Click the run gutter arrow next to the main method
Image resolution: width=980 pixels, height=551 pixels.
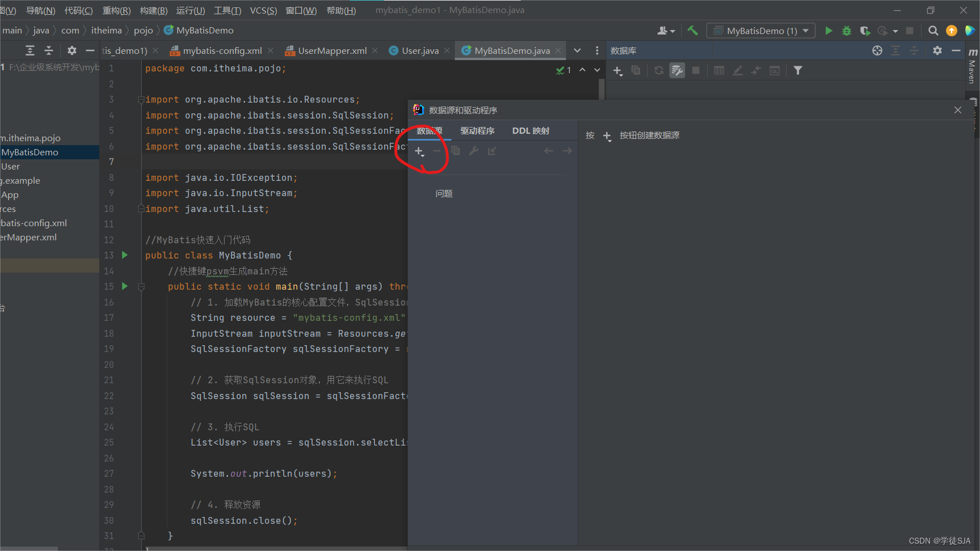125,286
